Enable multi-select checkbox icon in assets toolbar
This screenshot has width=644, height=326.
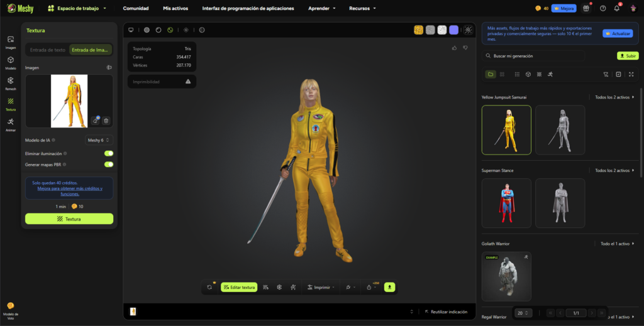pos(618,74)
